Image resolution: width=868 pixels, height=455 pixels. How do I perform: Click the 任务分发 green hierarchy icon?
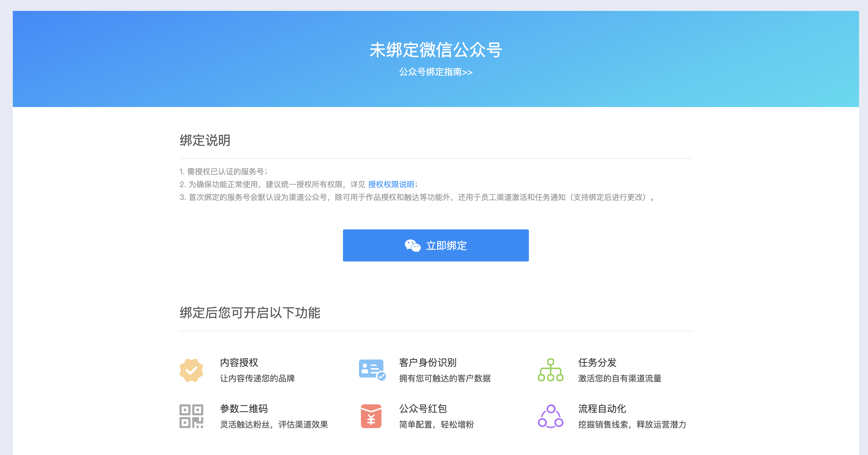coord(551,370)
